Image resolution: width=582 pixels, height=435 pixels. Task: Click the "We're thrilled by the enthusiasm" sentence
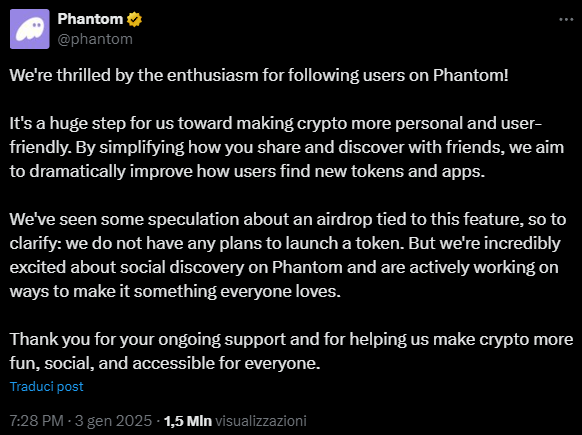tap(259, 75)
